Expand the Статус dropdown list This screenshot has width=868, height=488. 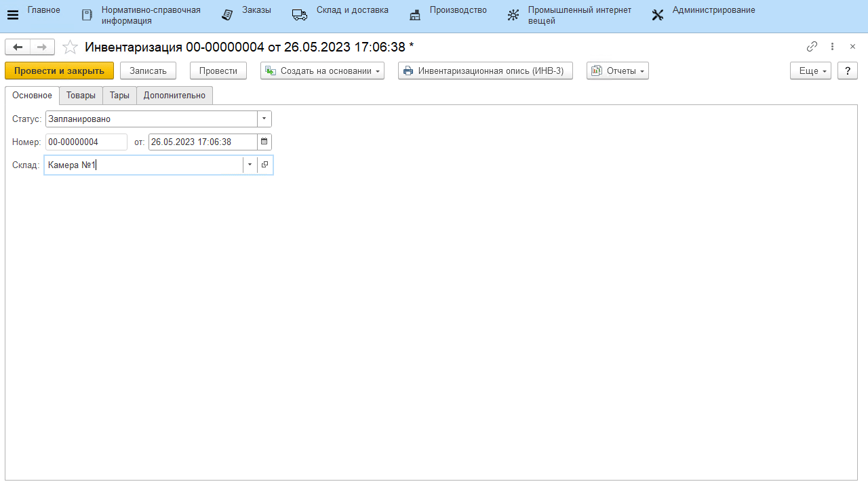(x=264, y=119)
